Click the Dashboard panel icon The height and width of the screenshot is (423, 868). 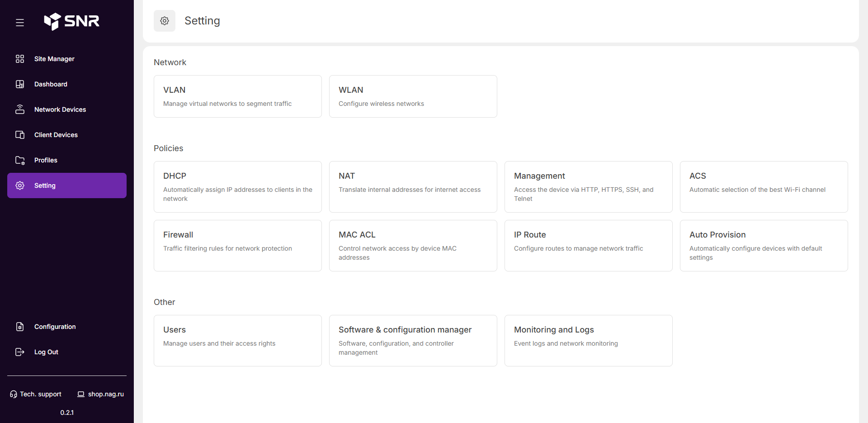tap(20, 84)
